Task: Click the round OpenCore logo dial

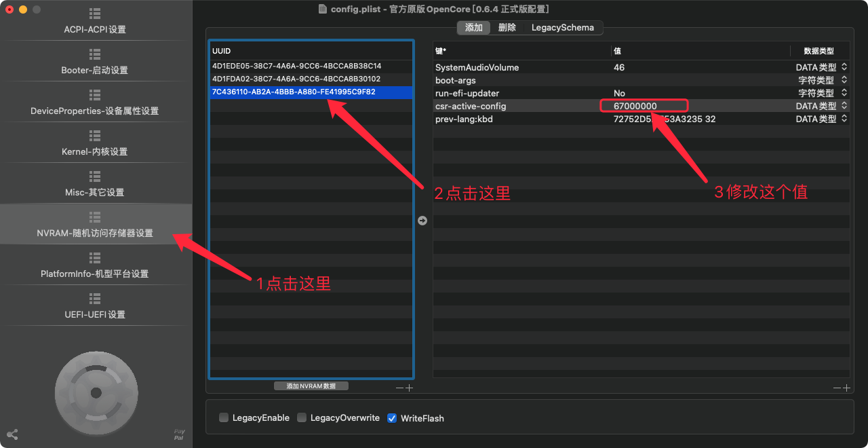Action: tap(96, 392)
